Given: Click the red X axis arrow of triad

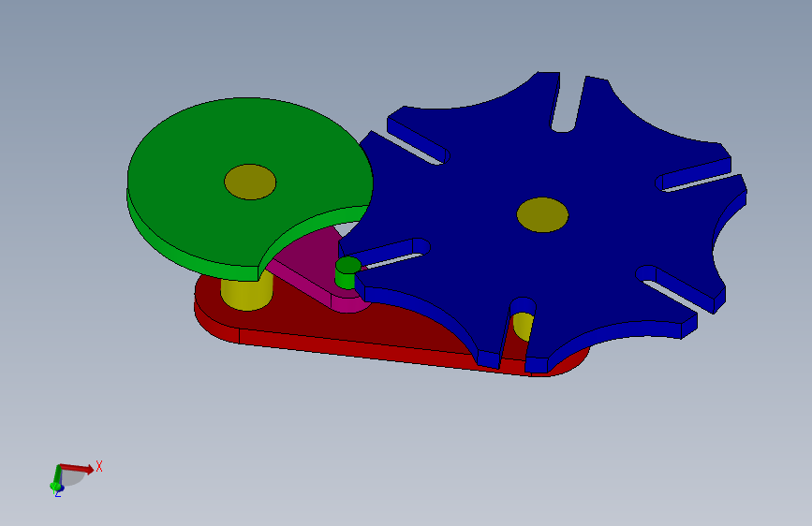Looking at the screenshot, I should click(x=77, y=468).
